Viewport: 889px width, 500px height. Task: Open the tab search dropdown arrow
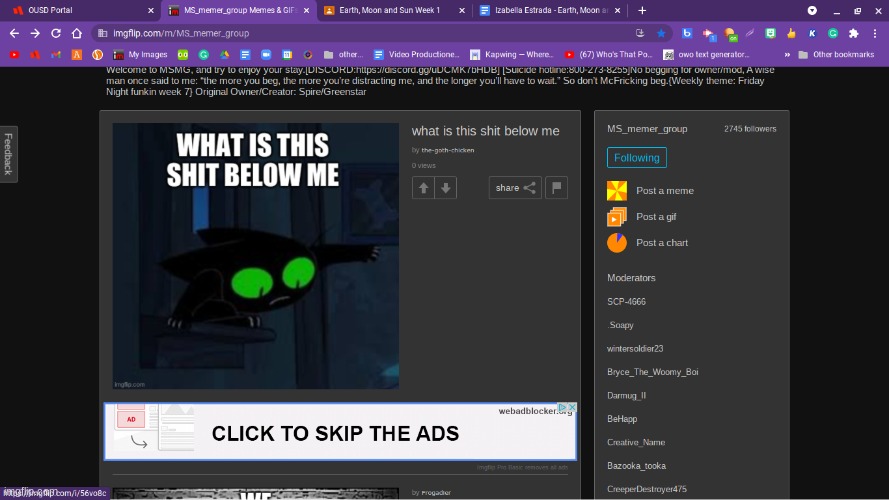pyautogui.click(x=812, y=10)
